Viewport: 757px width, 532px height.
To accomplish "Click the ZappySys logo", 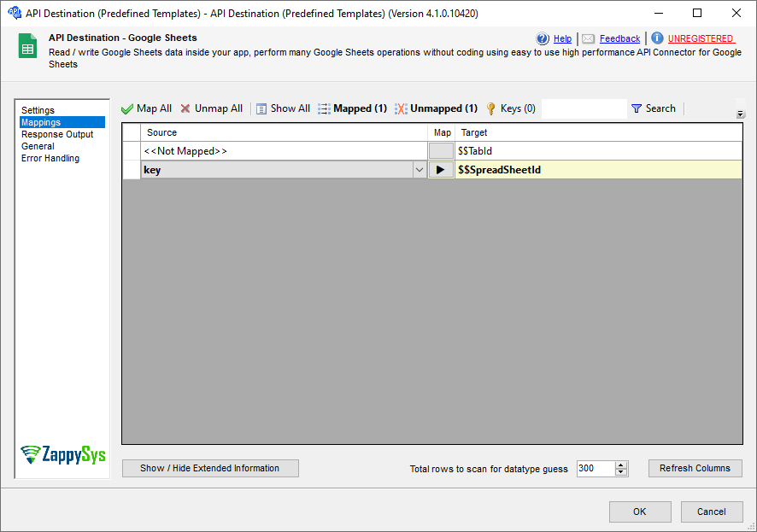I will click(62, 454).
